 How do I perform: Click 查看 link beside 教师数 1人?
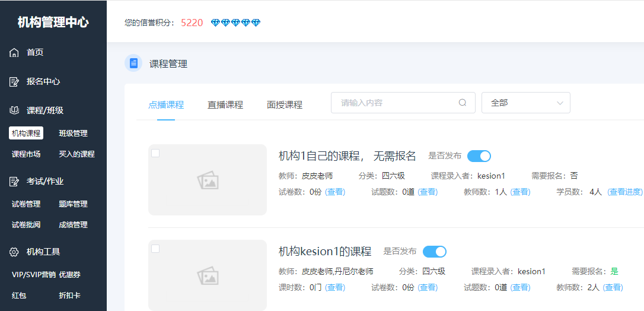(x=520, y=192)
